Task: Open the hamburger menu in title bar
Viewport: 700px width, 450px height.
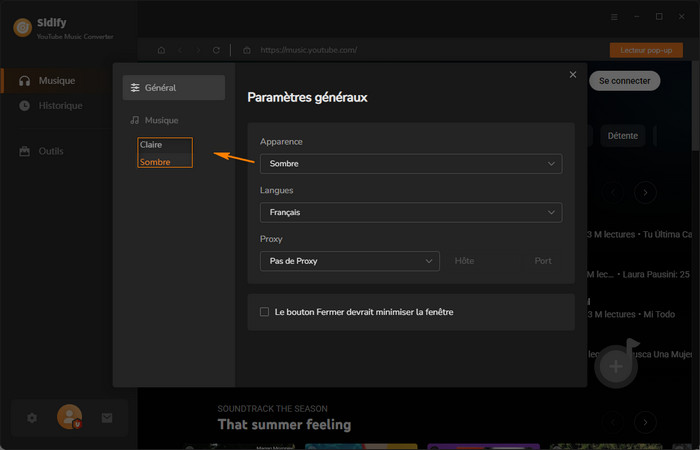Action: pos(612,17)
